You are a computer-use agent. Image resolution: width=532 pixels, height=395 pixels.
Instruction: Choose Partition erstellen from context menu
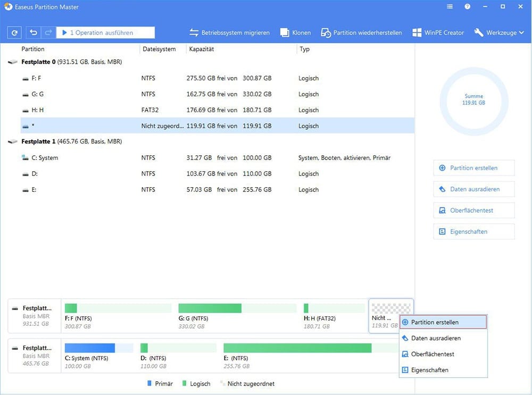[x=444, y=323]
